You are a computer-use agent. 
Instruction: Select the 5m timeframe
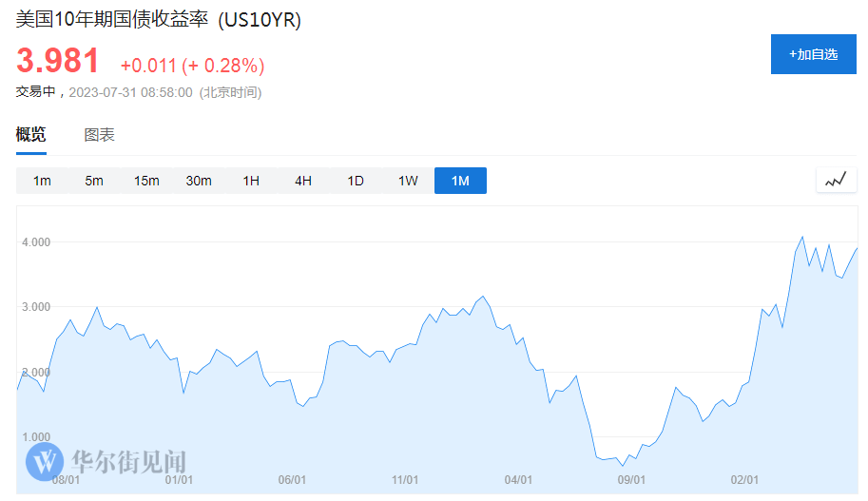coord(94,181)
